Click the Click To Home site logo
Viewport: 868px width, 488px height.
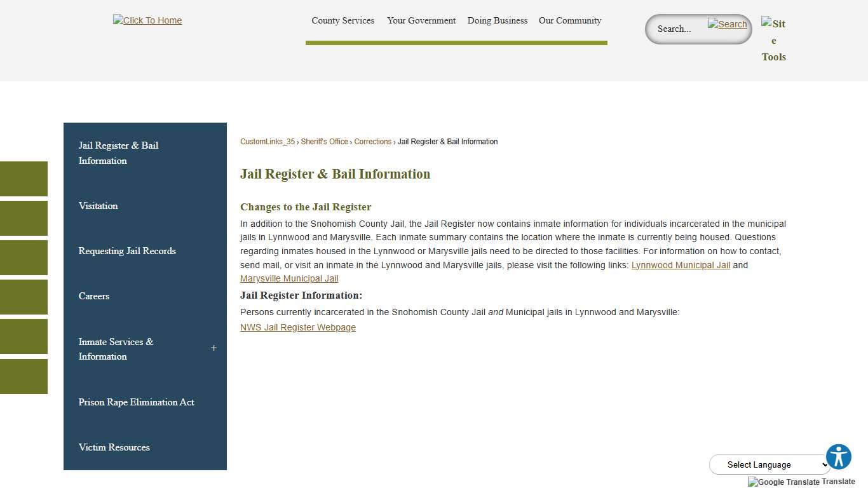pos(147,20)
